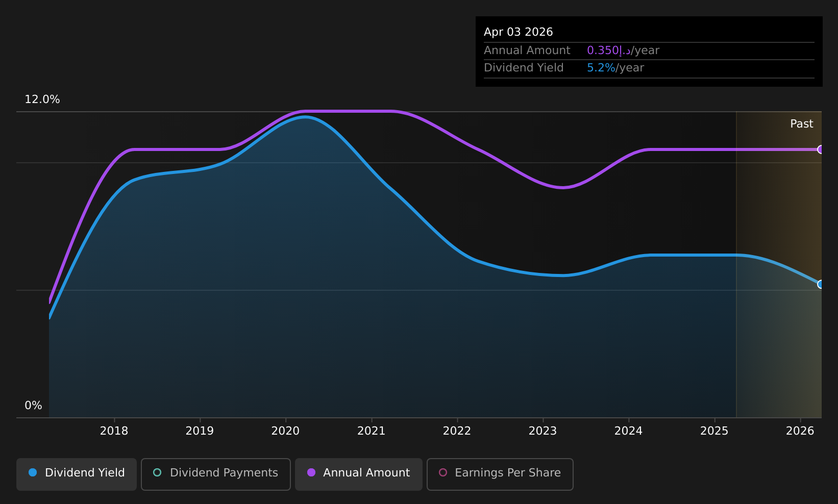Viewport: 838px width, 504px height.
Task: Toggle the Annual Amount legend series
Action: tap(359, 474)
